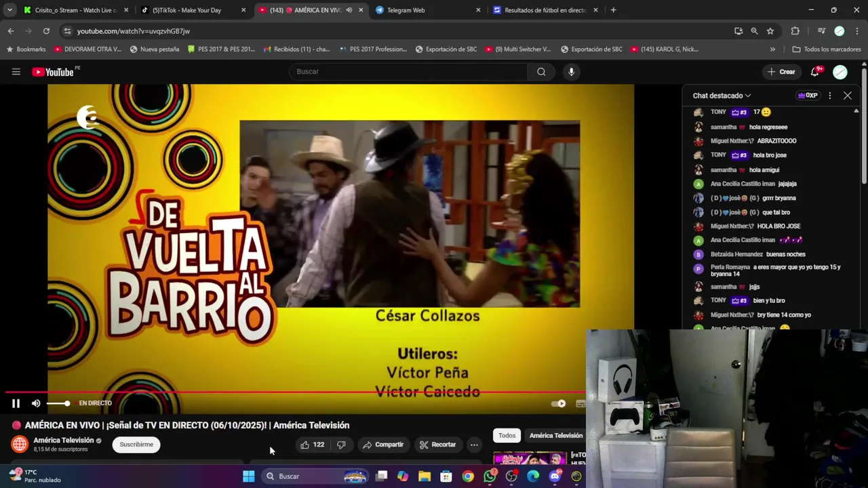Open the Windows Start menu
The height and width of the screenshot is (488, 868).
click(x=249, y=476)
